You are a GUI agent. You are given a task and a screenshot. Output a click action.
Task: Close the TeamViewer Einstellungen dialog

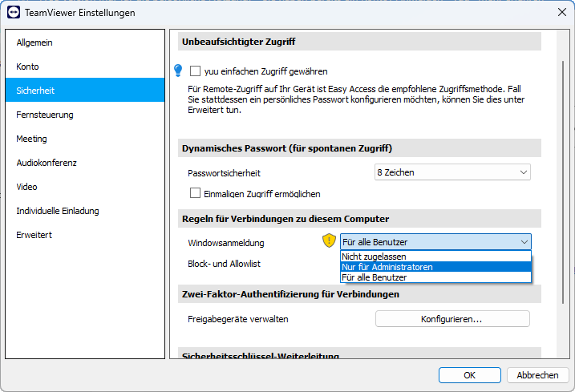[561, 13]
